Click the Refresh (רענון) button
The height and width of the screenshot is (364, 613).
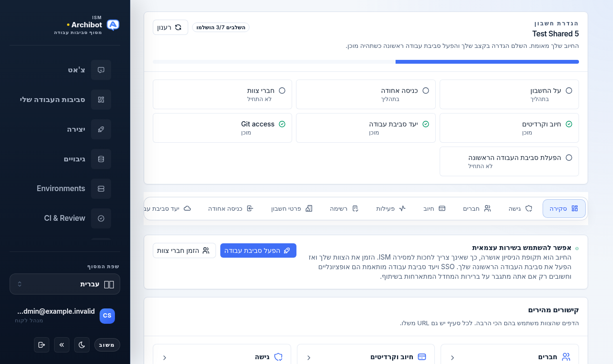coord(170,27)
